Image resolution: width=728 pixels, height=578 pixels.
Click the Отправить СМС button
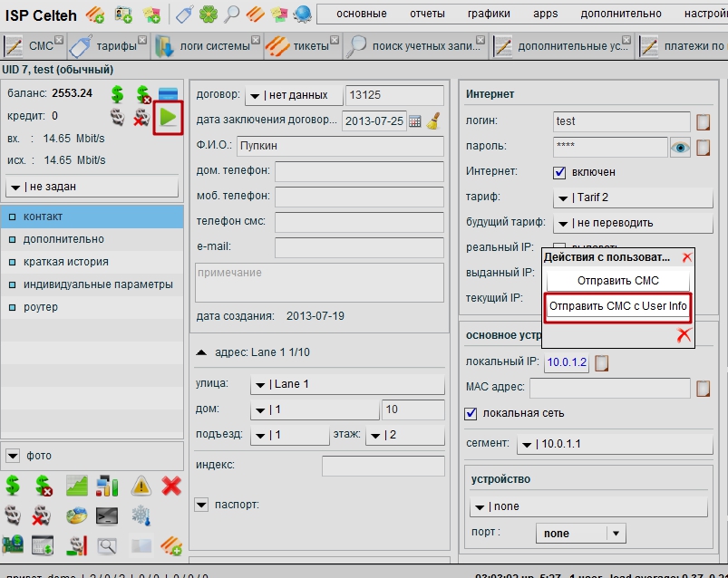[617, 281]
